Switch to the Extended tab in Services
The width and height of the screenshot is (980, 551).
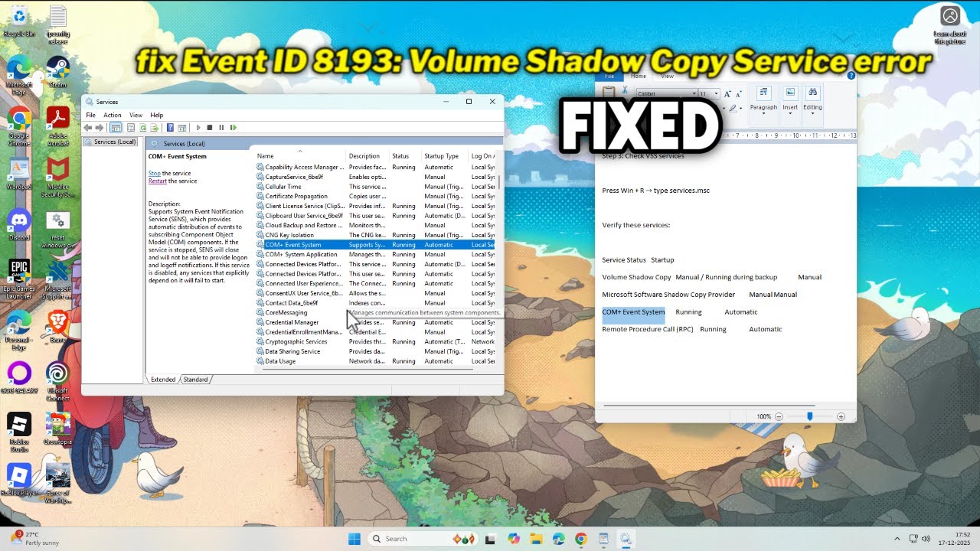pyautogui.click(x=163, y=380)
